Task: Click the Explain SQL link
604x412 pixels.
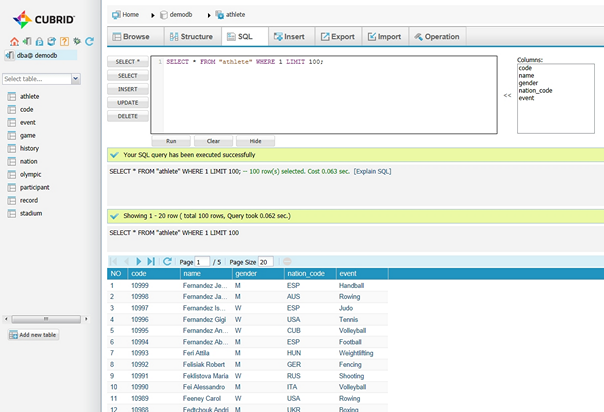Action: pyautogui.click(x=372, y=171)
